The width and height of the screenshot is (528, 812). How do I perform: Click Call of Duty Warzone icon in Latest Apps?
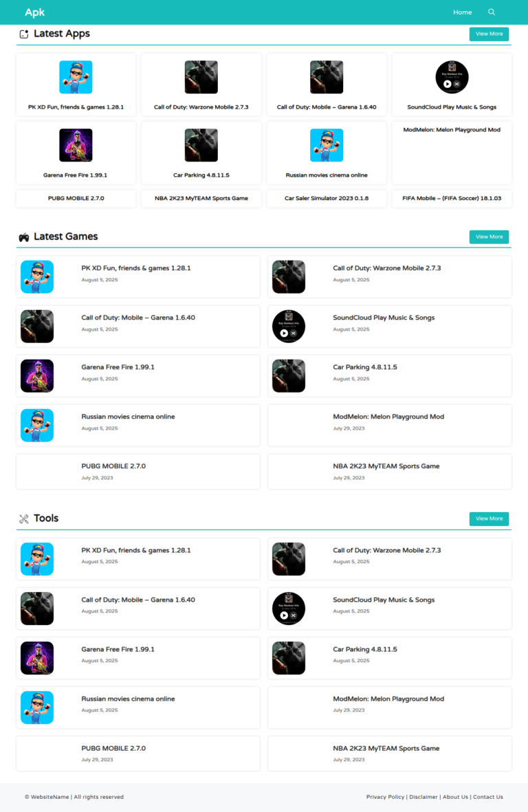tap(201, 77)
